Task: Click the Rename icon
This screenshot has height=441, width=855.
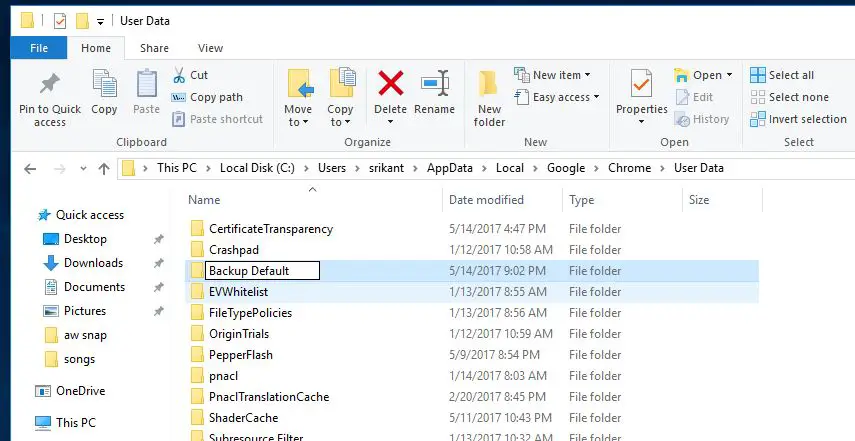Action: pyautogui.click(x=435, y=83)
